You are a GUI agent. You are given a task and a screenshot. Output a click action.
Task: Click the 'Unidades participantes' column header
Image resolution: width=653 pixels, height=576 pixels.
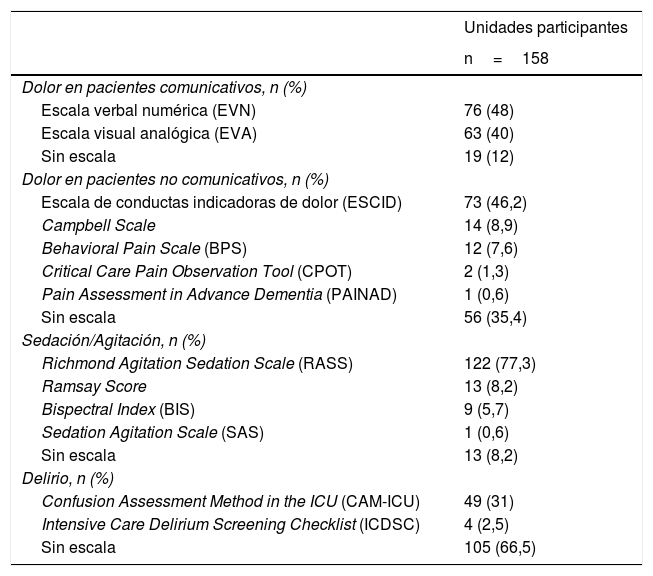(x=546, y=28)
